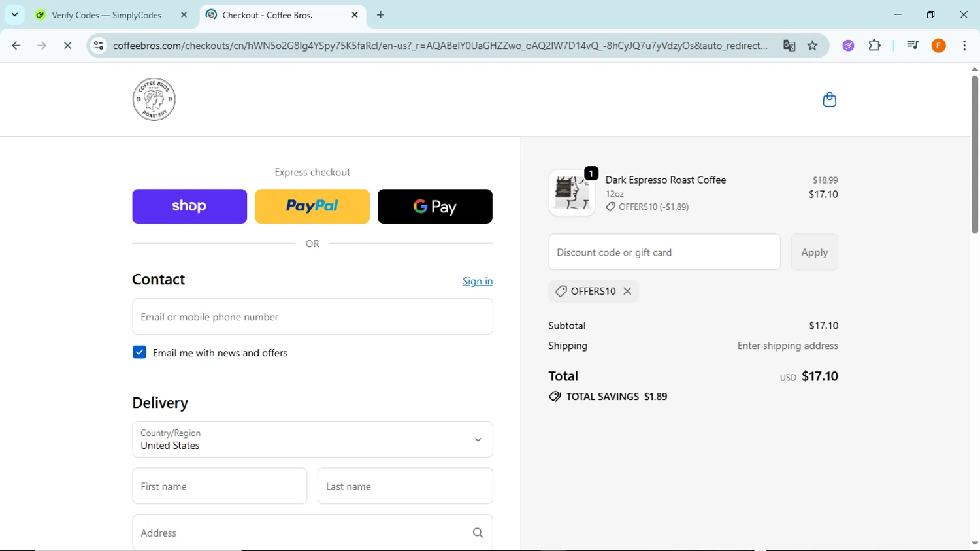
Task: Click the browser forward arrow
Action: (x=42, y=46)
